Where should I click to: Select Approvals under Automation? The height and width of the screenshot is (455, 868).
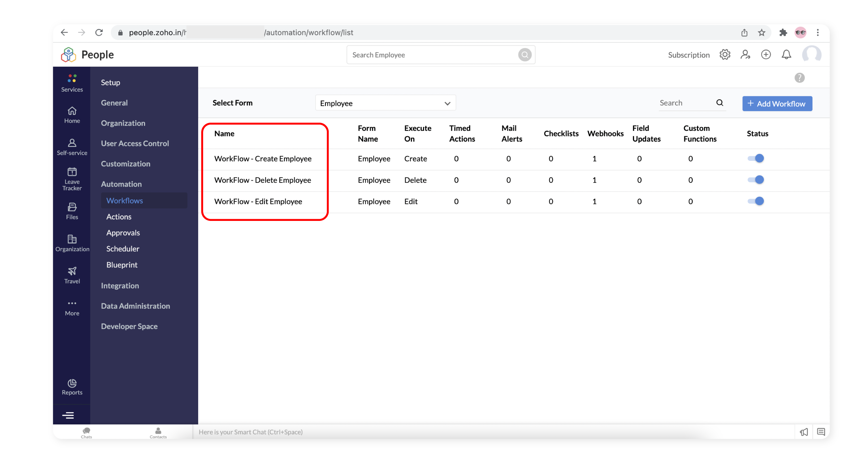(x=123, y=233)
